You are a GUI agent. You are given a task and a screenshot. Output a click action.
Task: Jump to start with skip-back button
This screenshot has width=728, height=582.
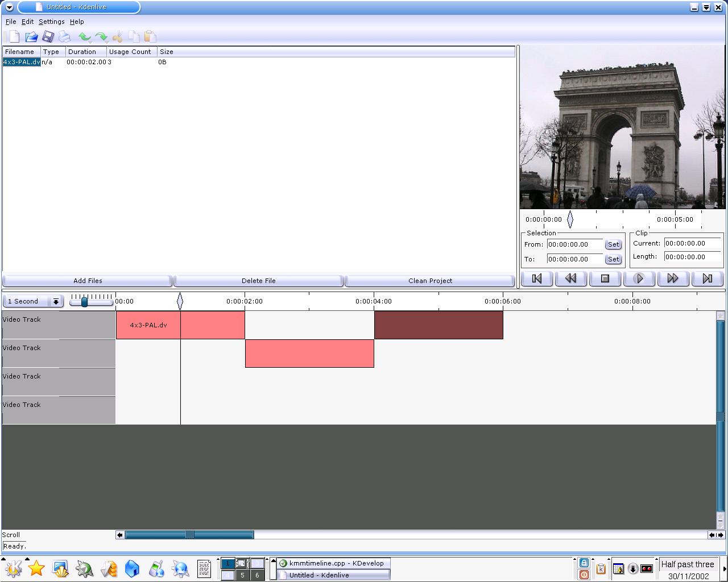(537, 278)
